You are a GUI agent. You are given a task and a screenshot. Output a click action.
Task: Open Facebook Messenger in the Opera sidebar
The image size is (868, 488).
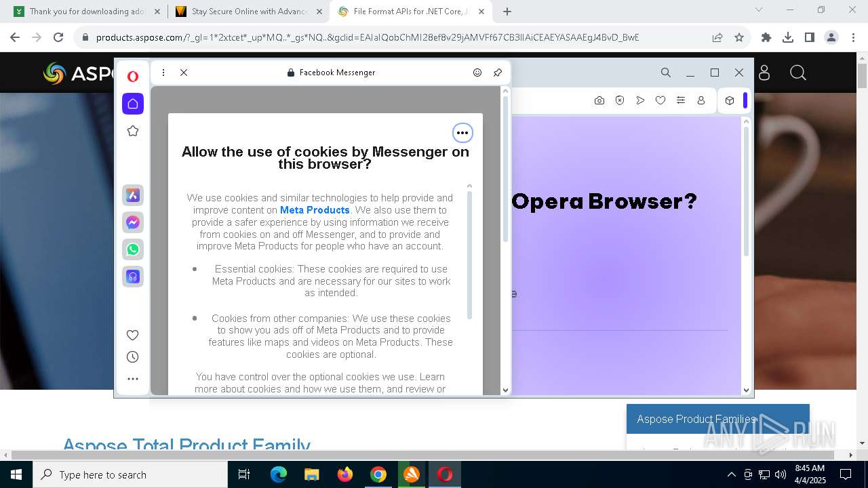133,222
